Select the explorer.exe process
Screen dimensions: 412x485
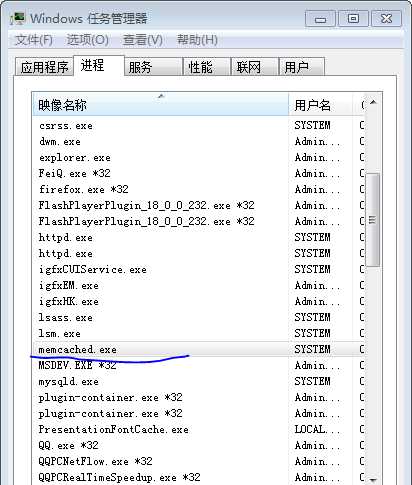tap(199, 158)
